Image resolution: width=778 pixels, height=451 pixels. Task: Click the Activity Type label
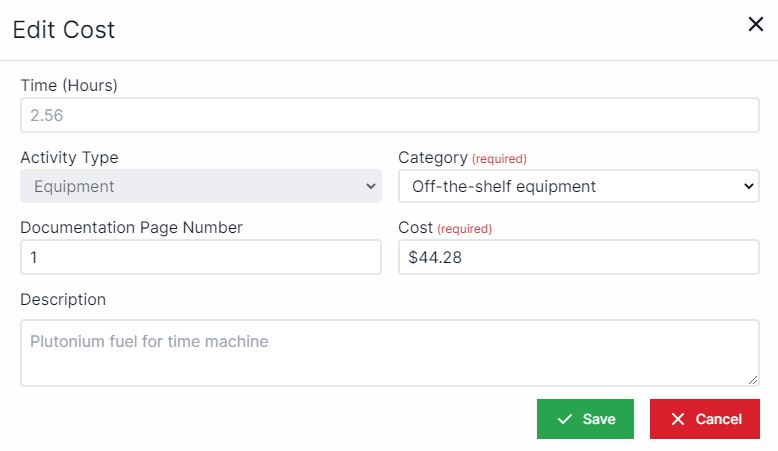point(69,157)
